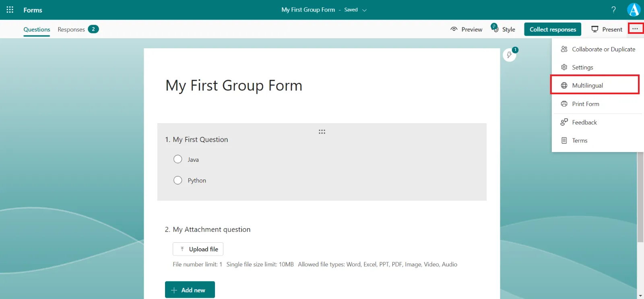Click the Present button label
The width and height of the screenshot is (644, 299).
612,29
